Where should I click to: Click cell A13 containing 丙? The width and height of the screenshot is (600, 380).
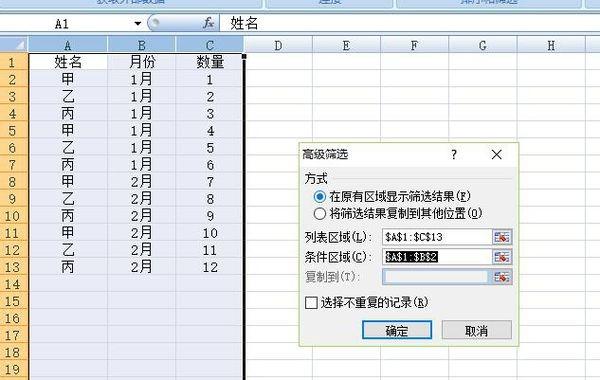pyautogui.click(x=68, y=267)
